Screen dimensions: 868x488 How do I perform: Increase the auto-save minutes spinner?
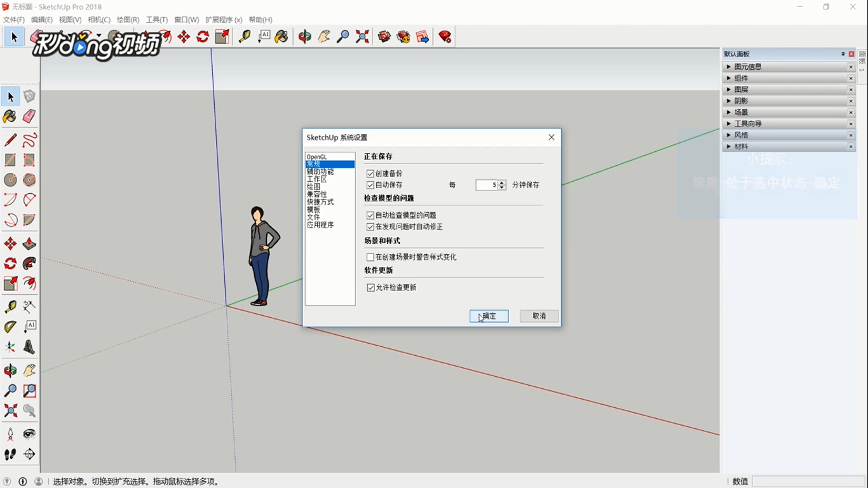pyautogui.click(x=502, y=182)
